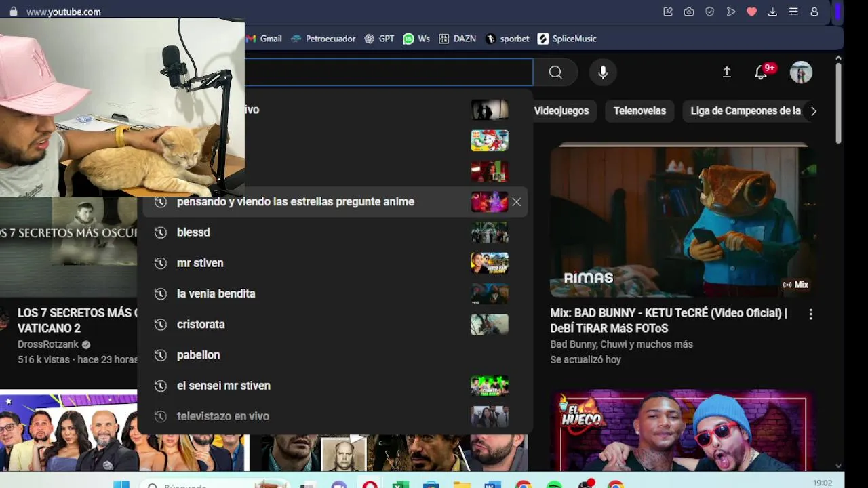The image size is (868, 488).
Task: Open the SpliceMusic bookmark
Action: coord(567,39)
